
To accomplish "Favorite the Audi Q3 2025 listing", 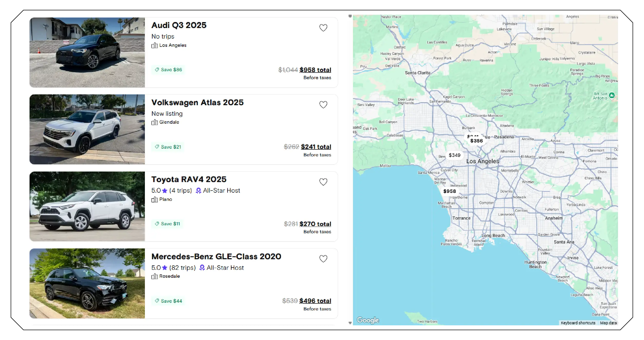I will tap(323, 27).
